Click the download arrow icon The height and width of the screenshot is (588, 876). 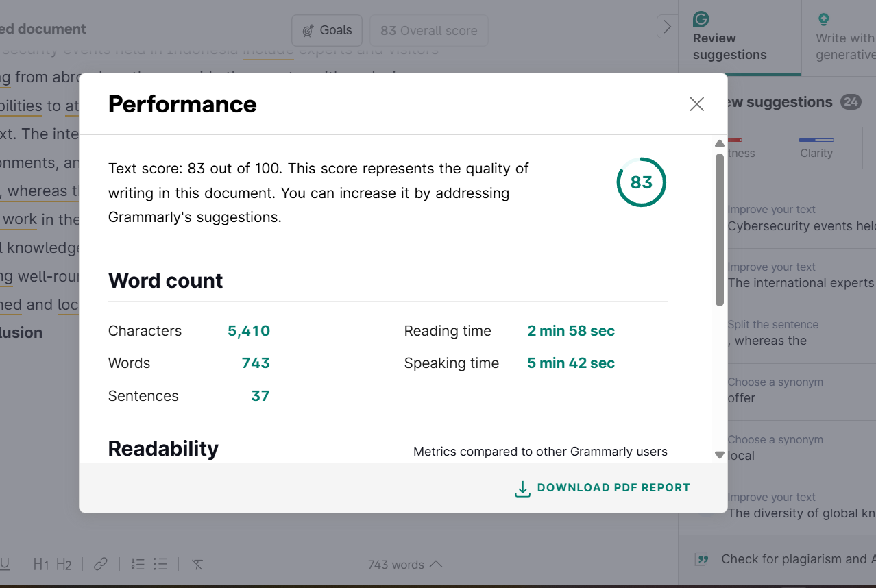pos(522,489)
